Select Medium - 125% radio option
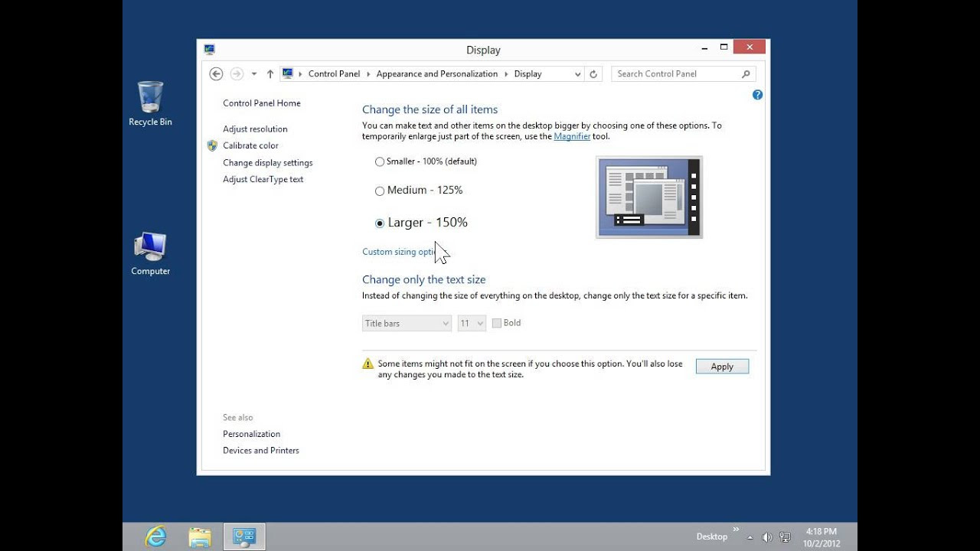This screenshot has width=980, height=551. pyautogui.click(x=380, y=191)
